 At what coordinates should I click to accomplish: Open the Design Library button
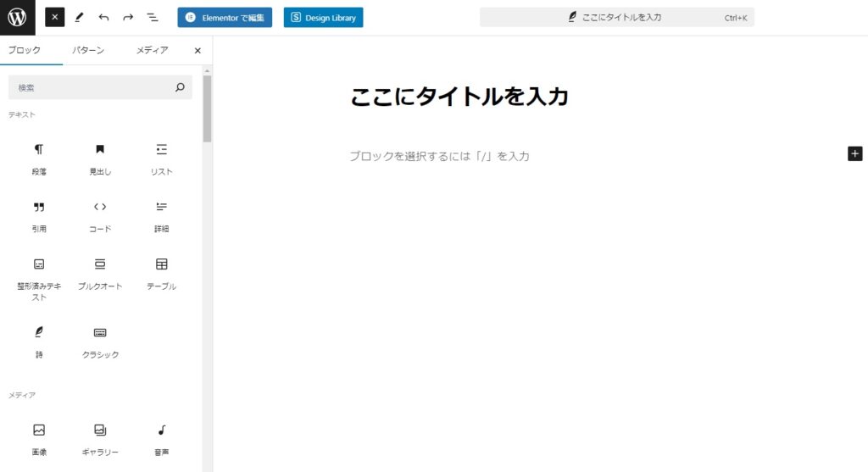(323, 17)
